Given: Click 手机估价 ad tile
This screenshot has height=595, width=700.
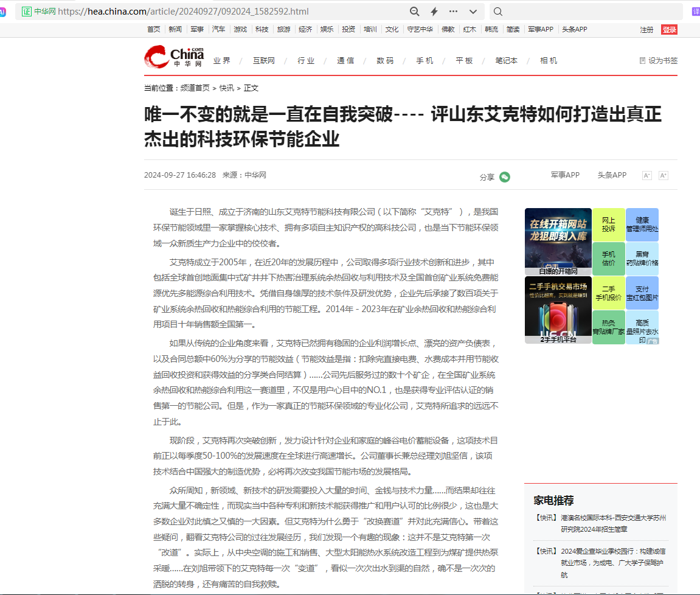Looking at the screenshot, I should [609, 259].
